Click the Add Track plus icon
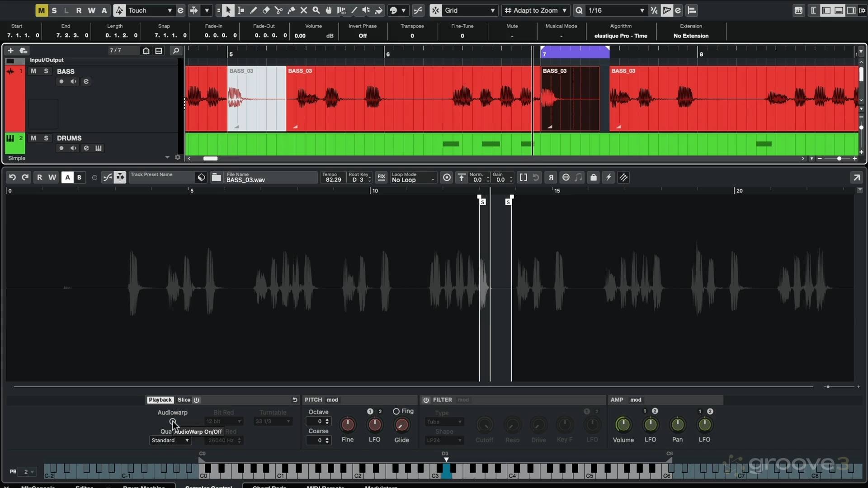Viewport: 868px width, 488px height. click(x=10, y=51)
